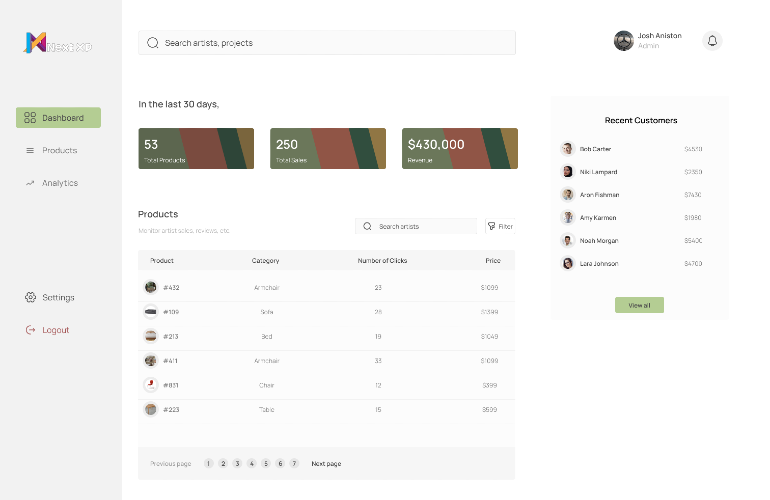Jump to page 3

pyautogui.click(x=237, y=463)
